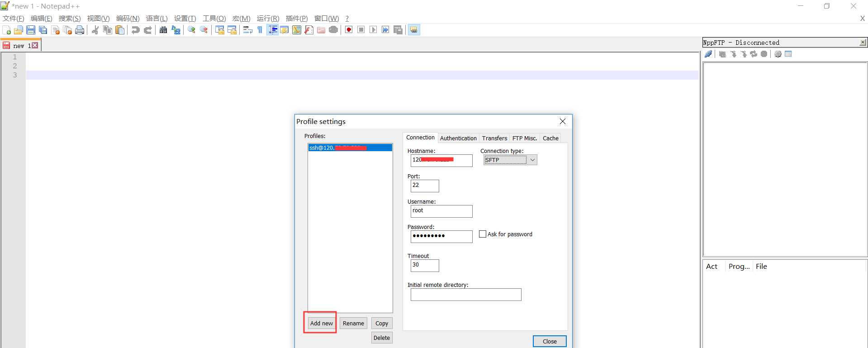Click the Copy toolbar icon
868x348 pixels.
[x=108, y=30]
